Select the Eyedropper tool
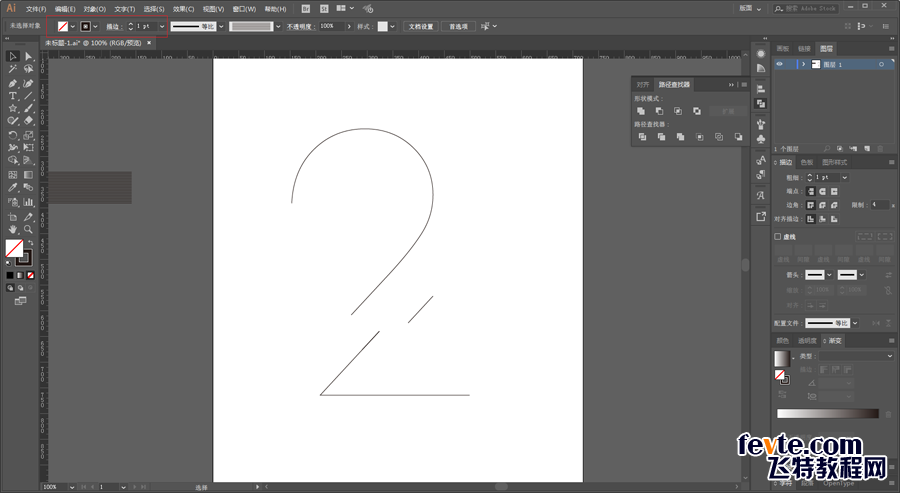Screen dimensions: 900x493 (x=13, y=188)
